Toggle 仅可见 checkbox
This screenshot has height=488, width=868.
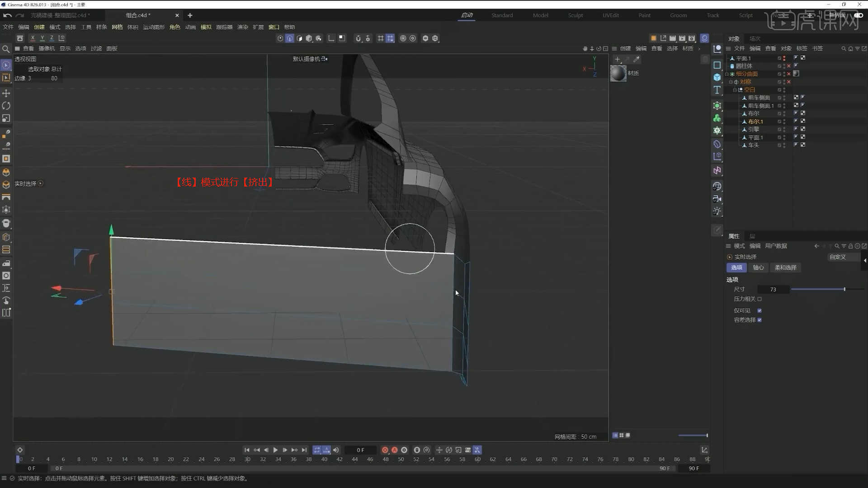tap(759, 311)
